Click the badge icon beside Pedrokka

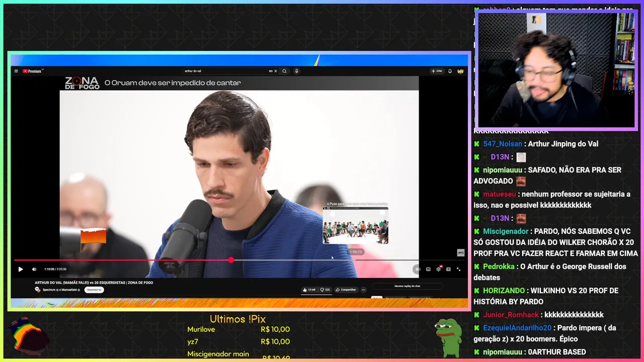pyautogui.click(x=476, y=266)
